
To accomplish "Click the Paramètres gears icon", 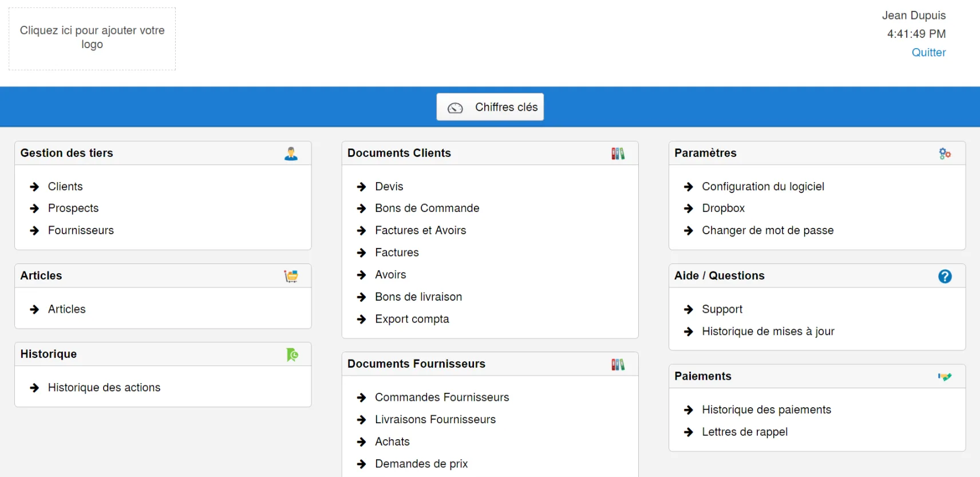I will (945, 153).
